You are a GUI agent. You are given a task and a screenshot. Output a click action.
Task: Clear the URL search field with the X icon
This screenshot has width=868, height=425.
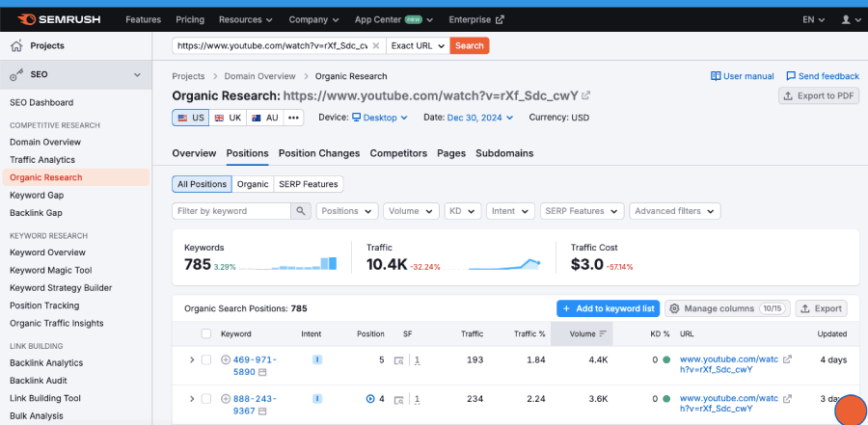pos(376,46)
